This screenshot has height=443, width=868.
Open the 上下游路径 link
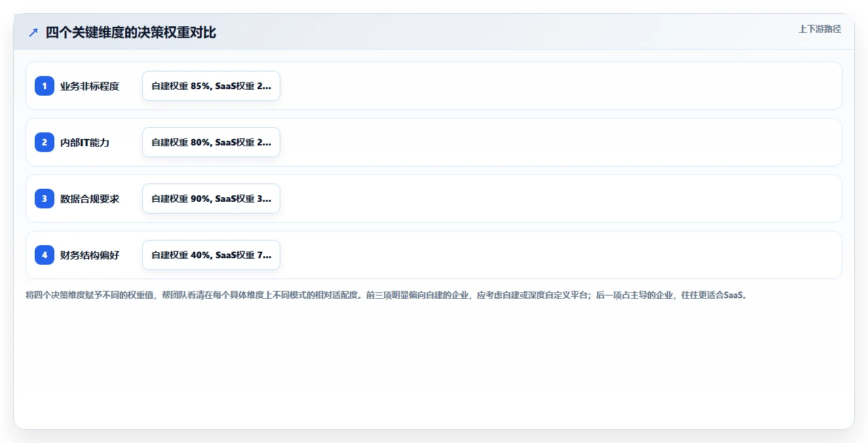[820, 29]
